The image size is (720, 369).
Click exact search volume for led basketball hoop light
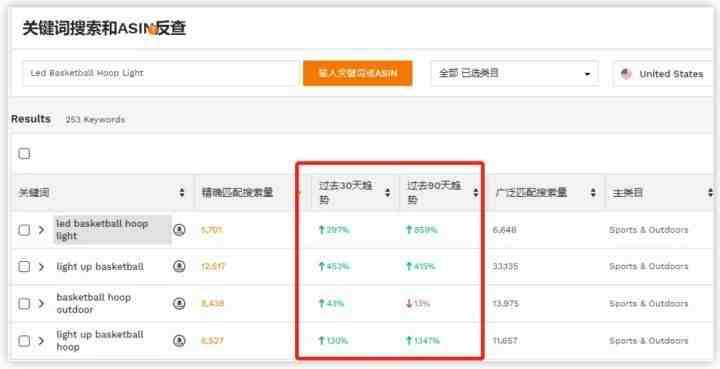click(212, 230)
